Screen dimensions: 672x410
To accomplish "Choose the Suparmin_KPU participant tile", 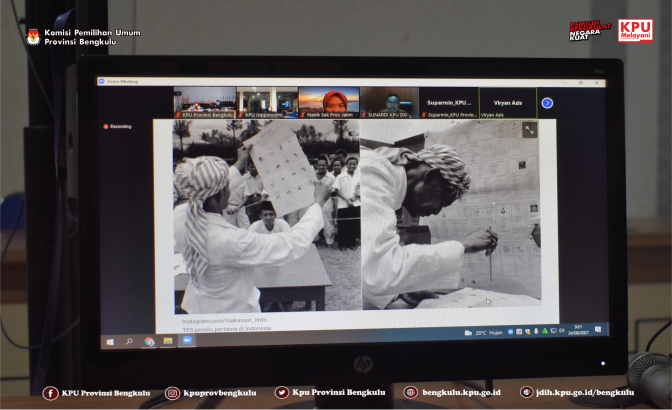I will coord(449,103).
